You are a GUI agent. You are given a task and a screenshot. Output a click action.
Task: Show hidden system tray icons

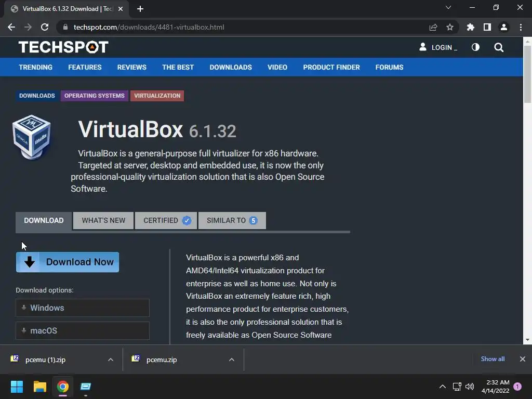pyautogui.click(x=443, y=387)
